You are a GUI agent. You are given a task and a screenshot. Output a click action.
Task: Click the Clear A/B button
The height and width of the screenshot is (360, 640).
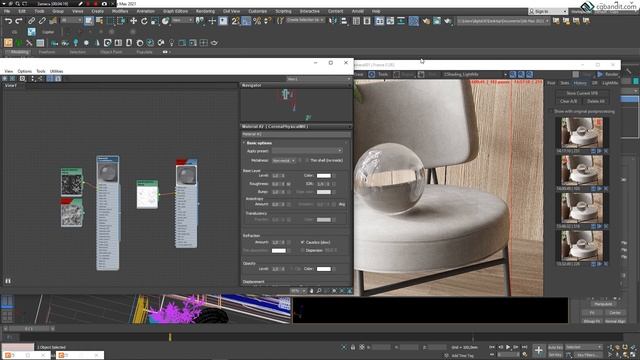click(568, 101)
